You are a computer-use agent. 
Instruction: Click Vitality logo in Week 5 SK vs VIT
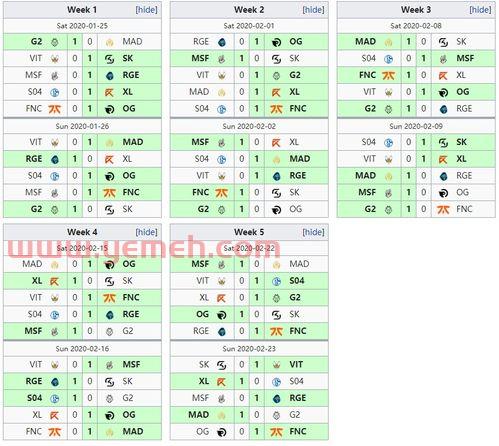coord(276,365)
